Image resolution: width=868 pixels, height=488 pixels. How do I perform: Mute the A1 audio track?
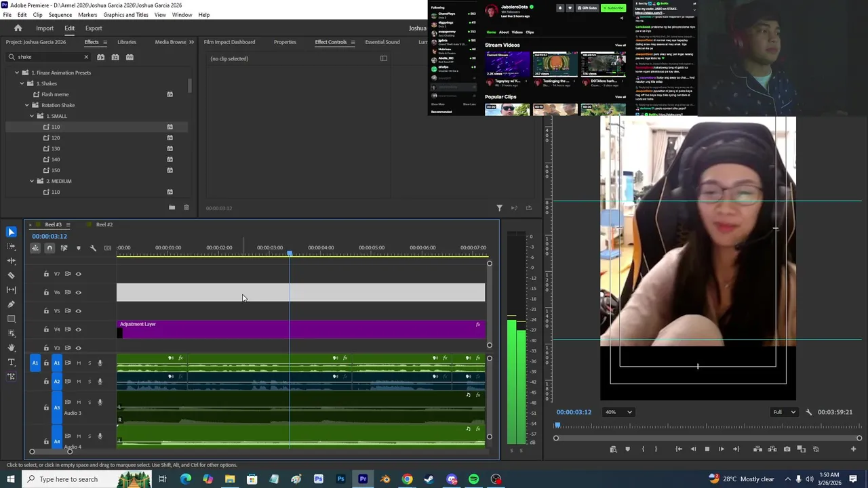(x=78, y=363)
